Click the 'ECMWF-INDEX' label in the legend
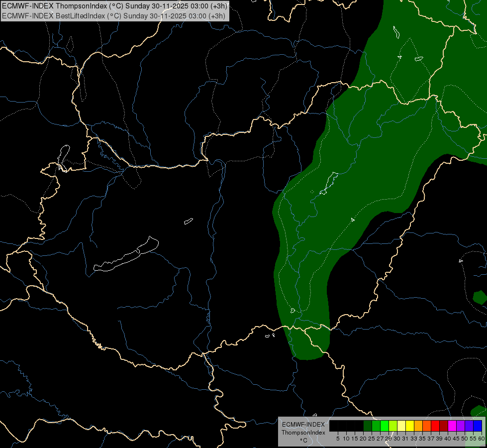The image size is (487, 448). click(x=303, y=425)
